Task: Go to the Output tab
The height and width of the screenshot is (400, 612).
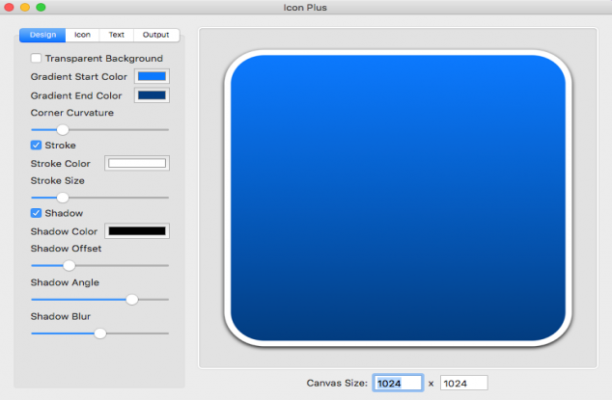Action: click(156, 35)
